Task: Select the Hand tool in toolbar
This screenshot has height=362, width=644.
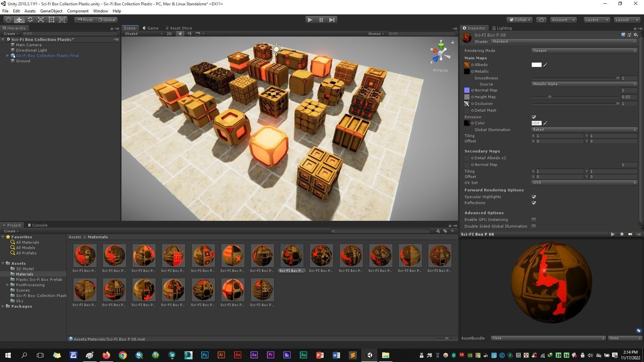Action: [8, 20]
